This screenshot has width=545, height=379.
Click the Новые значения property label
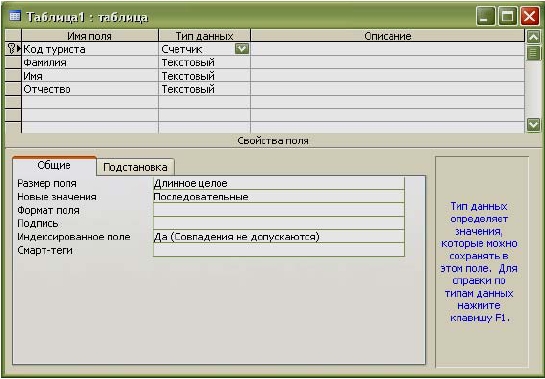(x=57, y=197)
